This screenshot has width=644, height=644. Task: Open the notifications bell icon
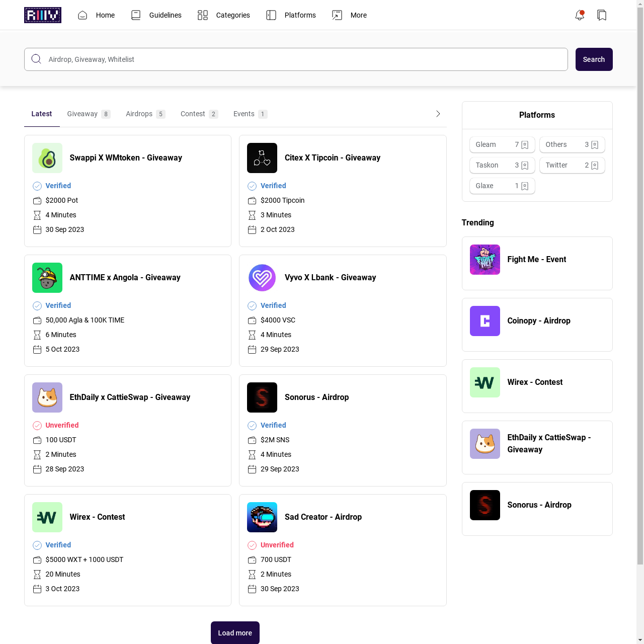coord(580,15)
